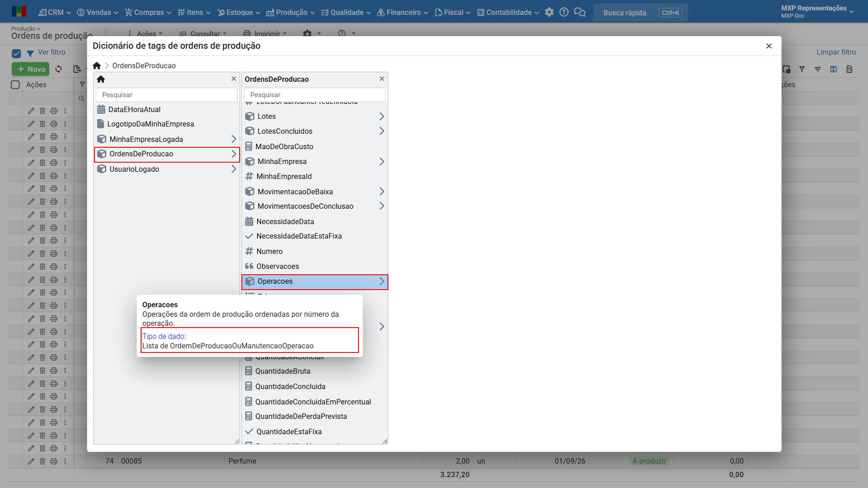Close the home panel with its X
Image resolution: width=868 pixels, height=488 pixels.
(x=234, y=79)
